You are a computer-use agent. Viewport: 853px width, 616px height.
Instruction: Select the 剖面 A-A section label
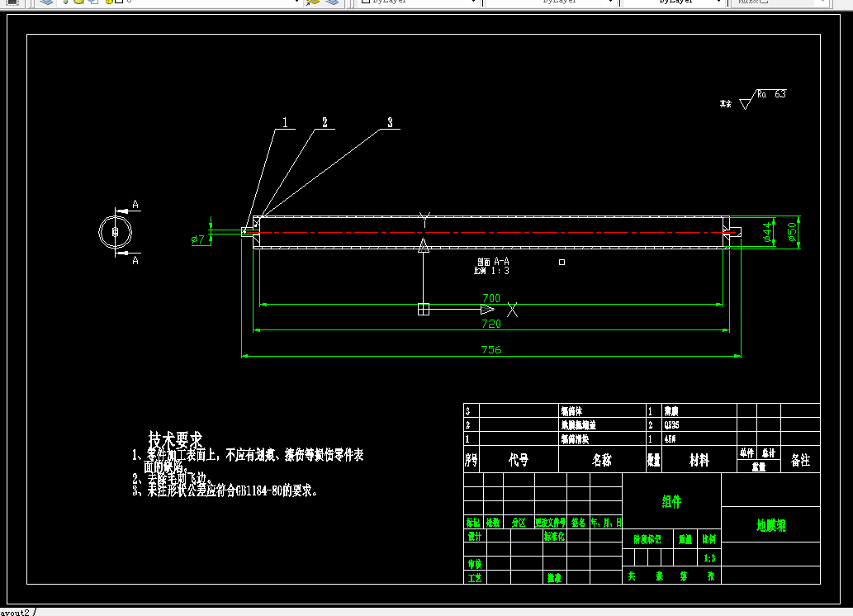[493, 262]
